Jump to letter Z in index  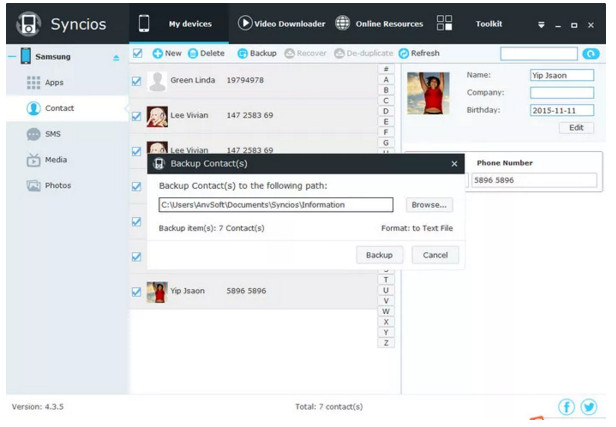click(x=386, y=343)
